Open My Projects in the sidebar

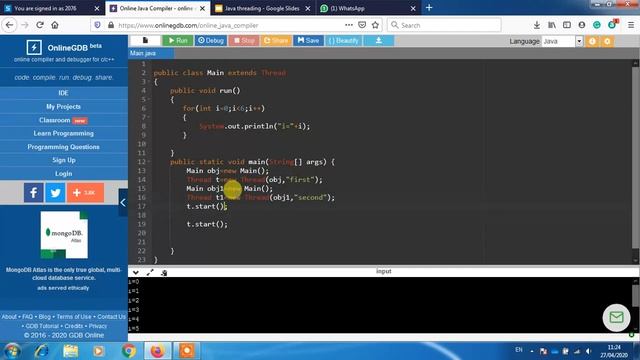click(64, 107)
